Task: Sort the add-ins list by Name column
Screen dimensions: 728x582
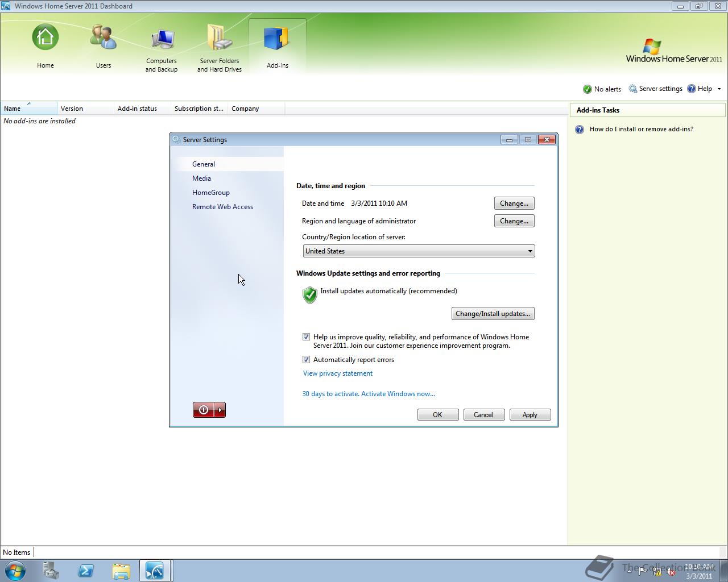Action: coord(29,109)
